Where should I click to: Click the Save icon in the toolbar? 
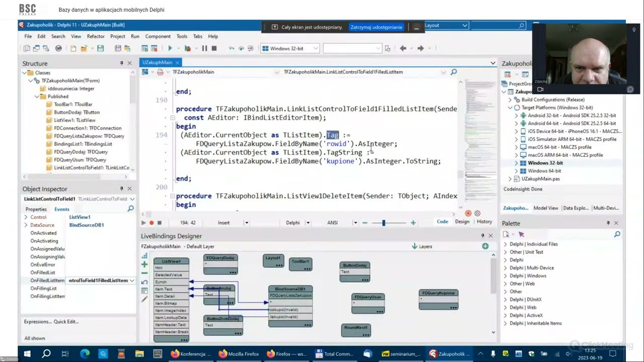click(x=101, y=48)
